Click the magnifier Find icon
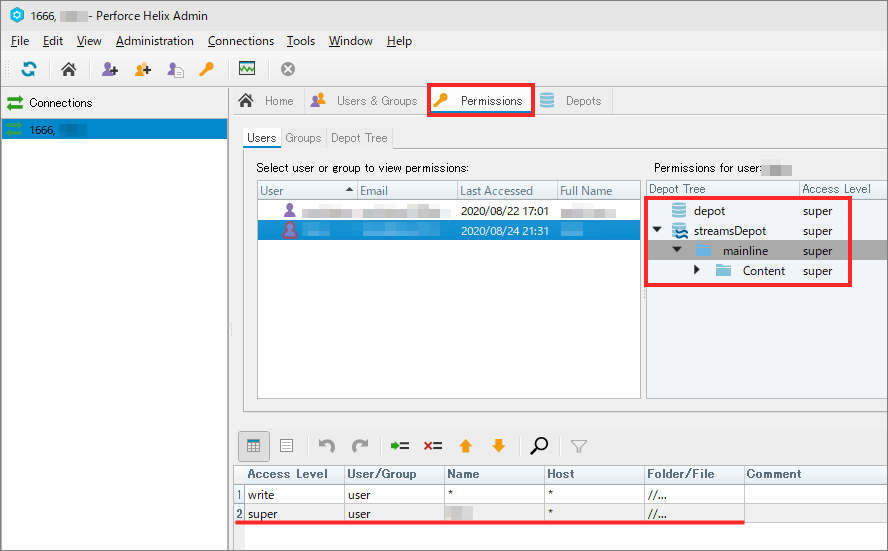 (539, 446)
